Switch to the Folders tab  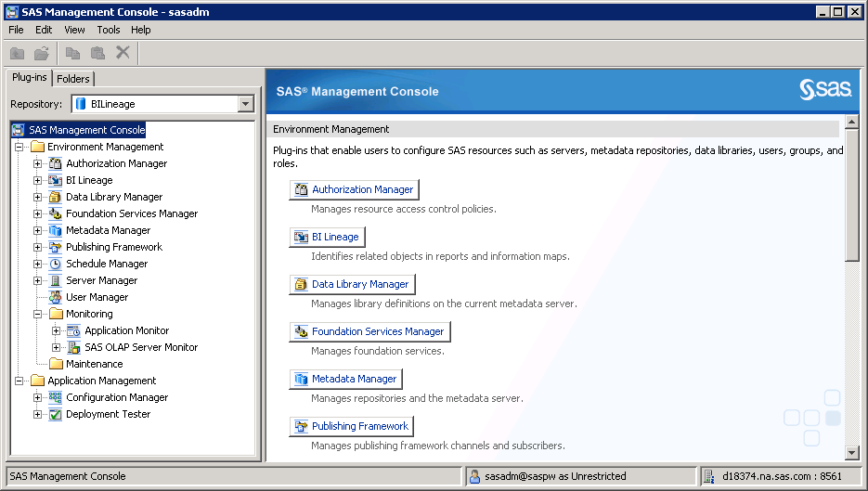coord(73,79)
